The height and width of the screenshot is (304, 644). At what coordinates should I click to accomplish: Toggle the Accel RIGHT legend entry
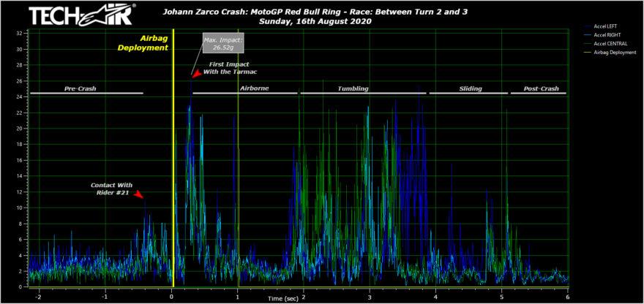tap(610, 34)
